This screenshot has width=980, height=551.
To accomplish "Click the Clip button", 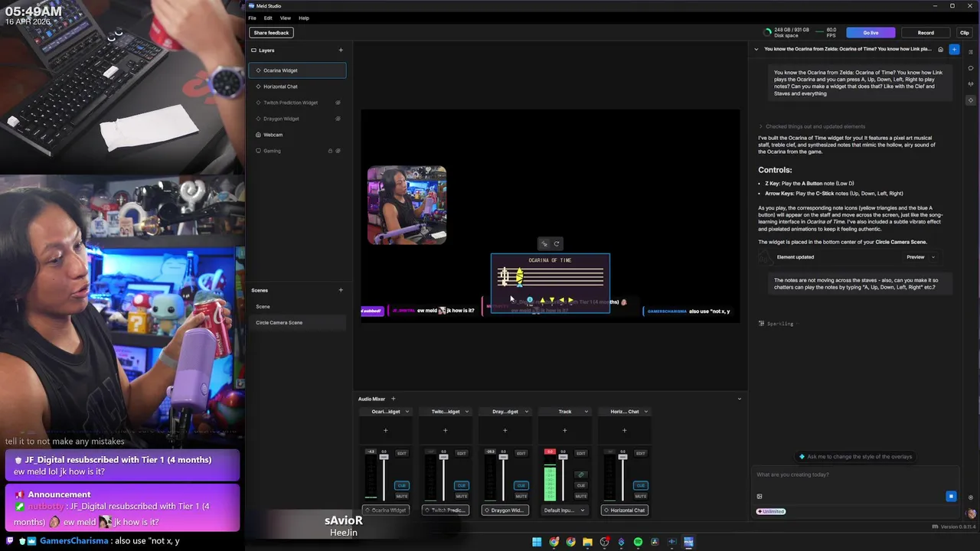I will 965,33.
